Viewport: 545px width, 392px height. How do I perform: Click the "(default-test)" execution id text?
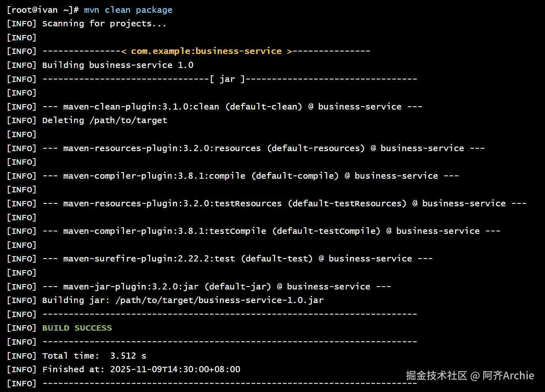tap(277, 259)
